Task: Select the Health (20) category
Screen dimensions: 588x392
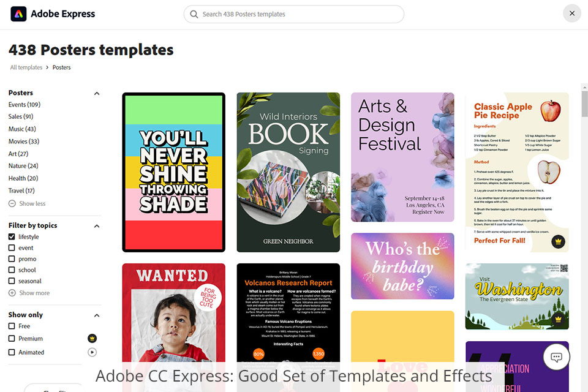Action: (x=23, y=178)
